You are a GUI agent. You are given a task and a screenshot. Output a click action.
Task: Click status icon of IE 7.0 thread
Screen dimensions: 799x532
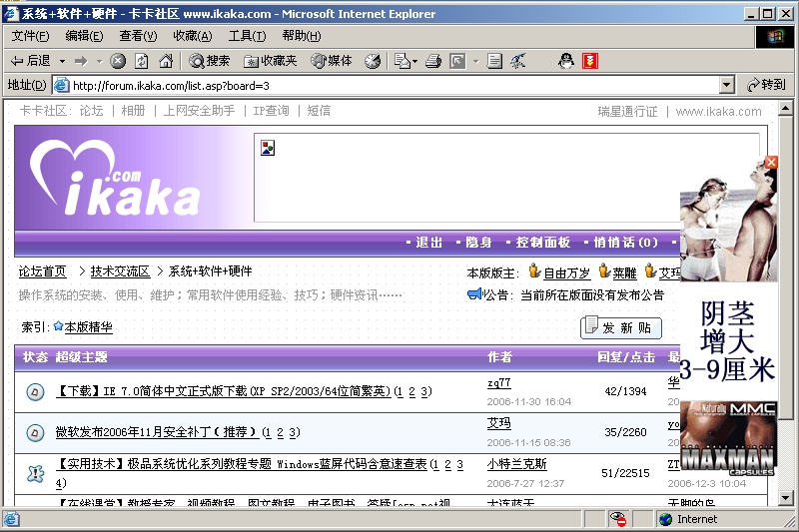[35, 392]
